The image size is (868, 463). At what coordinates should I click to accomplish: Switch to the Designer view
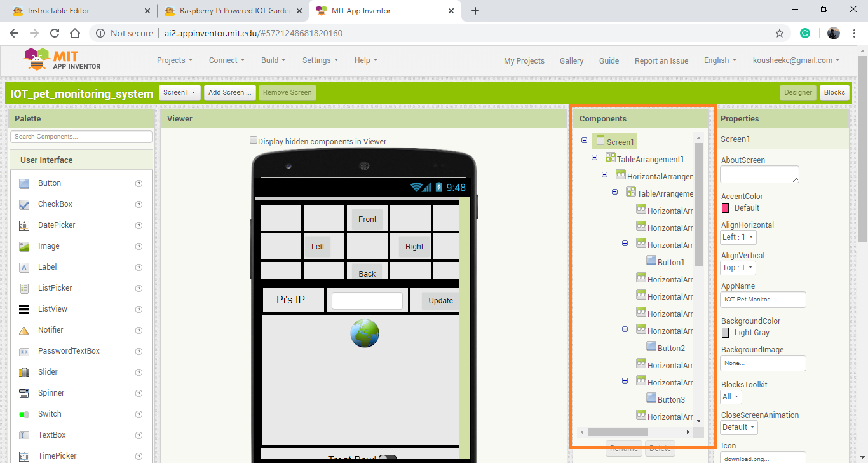tap(798, 93)
